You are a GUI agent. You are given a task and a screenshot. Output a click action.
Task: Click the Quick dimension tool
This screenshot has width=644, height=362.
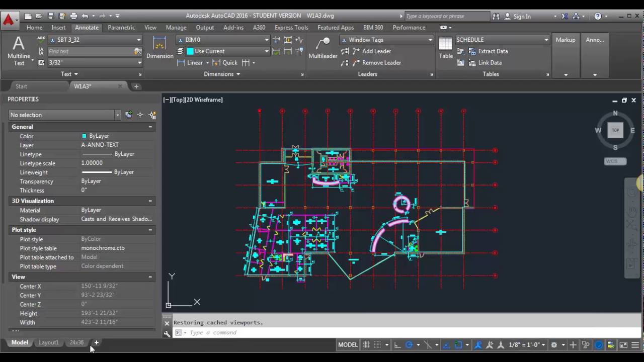(224, 63)
